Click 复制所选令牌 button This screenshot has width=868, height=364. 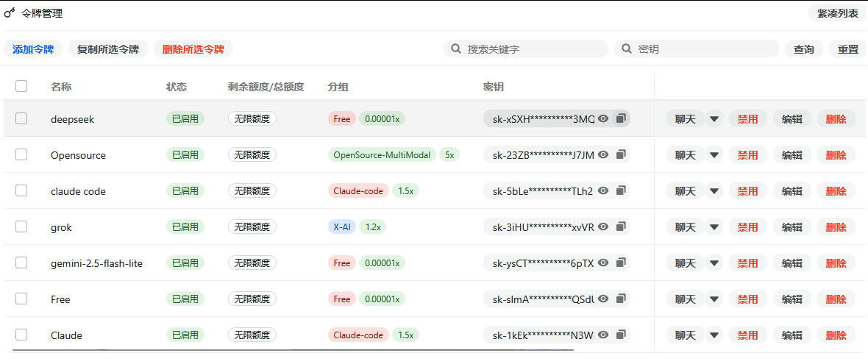point(108,49)
